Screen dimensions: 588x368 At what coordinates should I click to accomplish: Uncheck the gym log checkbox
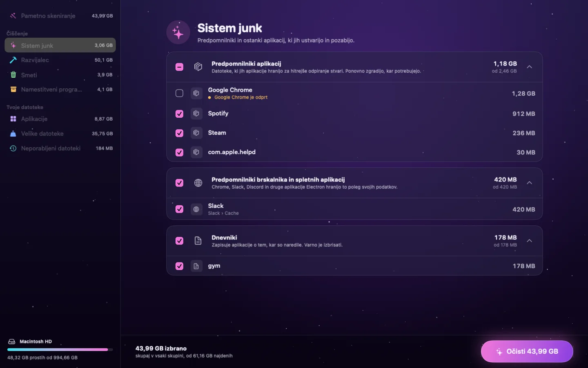click(179, 266)
